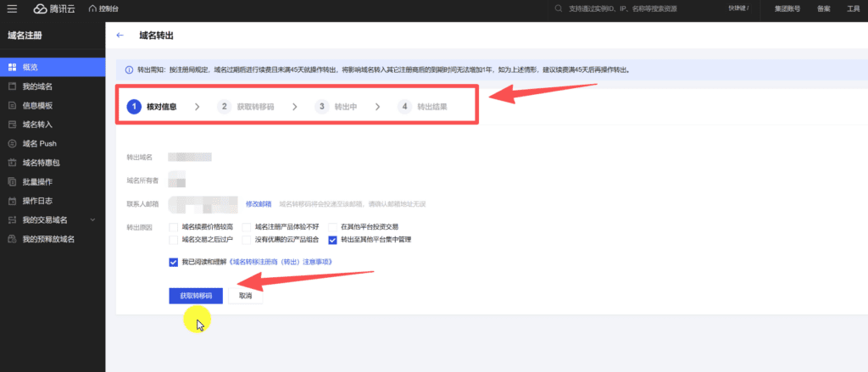This screenshot has height=372, width=868.
Task: Click the info icon in the notice banner
Action: pyautogui.click(x=129, y=70)
